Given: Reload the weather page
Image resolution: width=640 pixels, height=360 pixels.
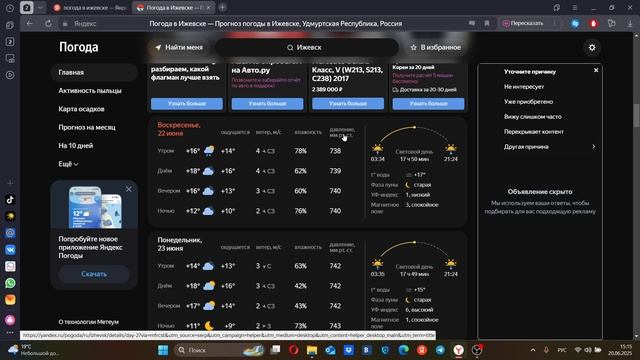Looking at the screenshot, I should tap(48, 24).
